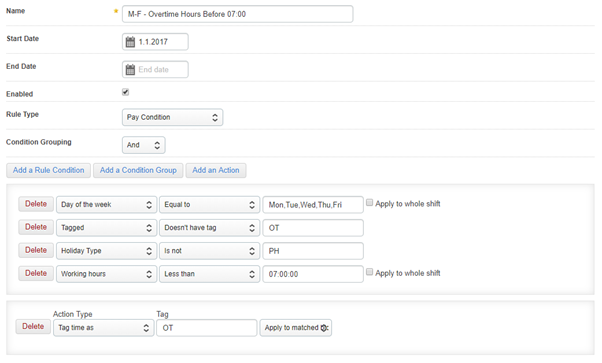Open the Tag time as action type dropdown
The image size is (602, 363).
[x=104, y=328]
